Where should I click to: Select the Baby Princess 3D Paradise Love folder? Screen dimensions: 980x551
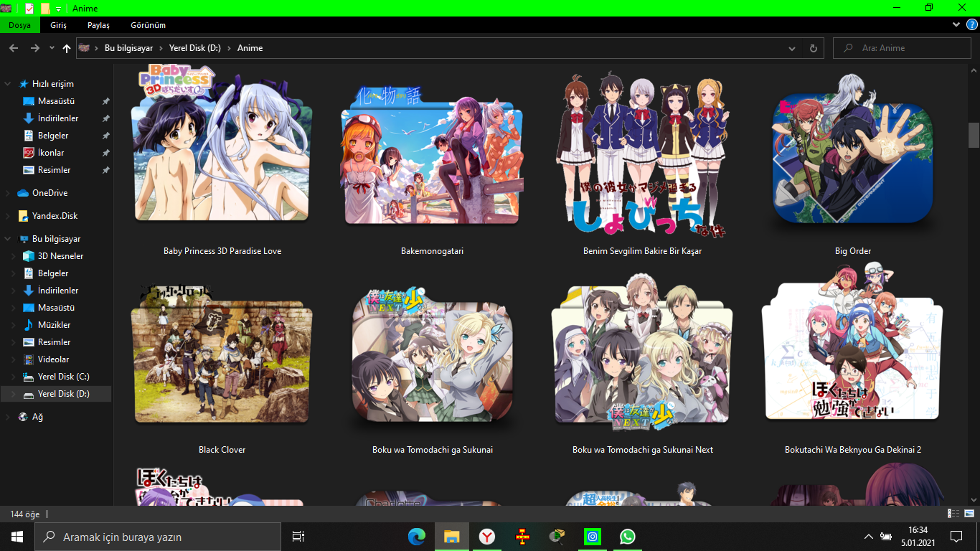point(222,159)
